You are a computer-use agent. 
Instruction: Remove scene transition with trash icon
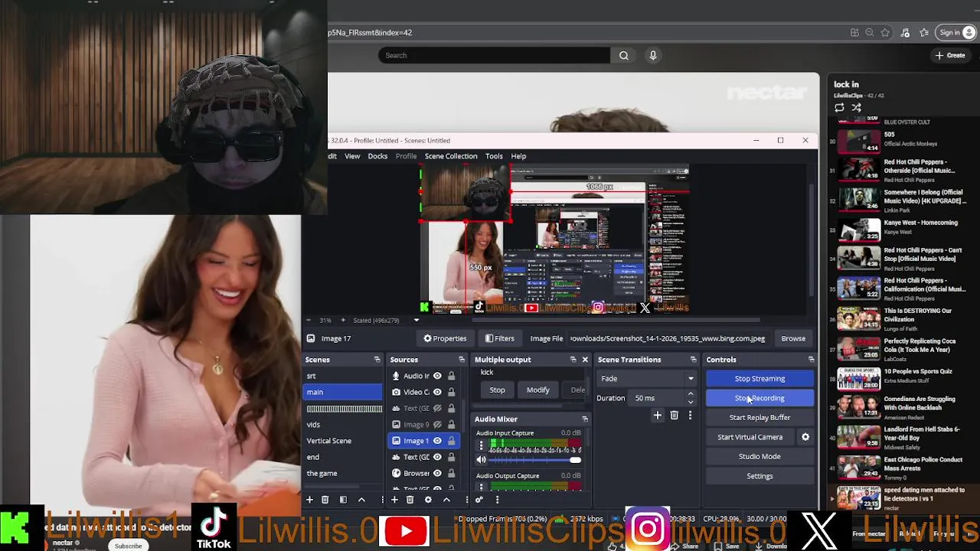coord(674,416)
